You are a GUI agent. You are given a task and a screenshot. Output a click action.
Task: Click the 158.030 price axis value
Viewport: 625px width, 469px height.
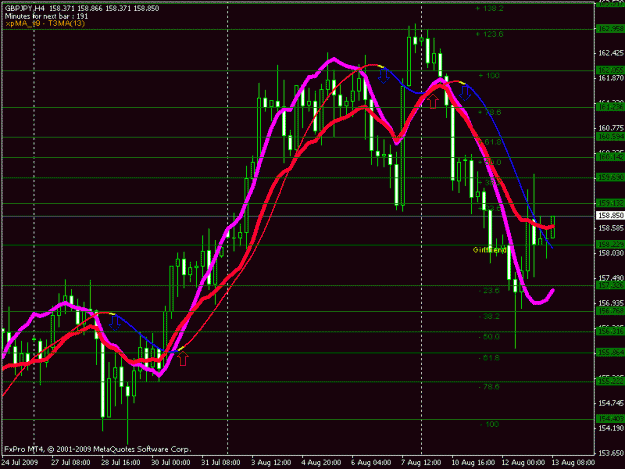tap(610, 253)
